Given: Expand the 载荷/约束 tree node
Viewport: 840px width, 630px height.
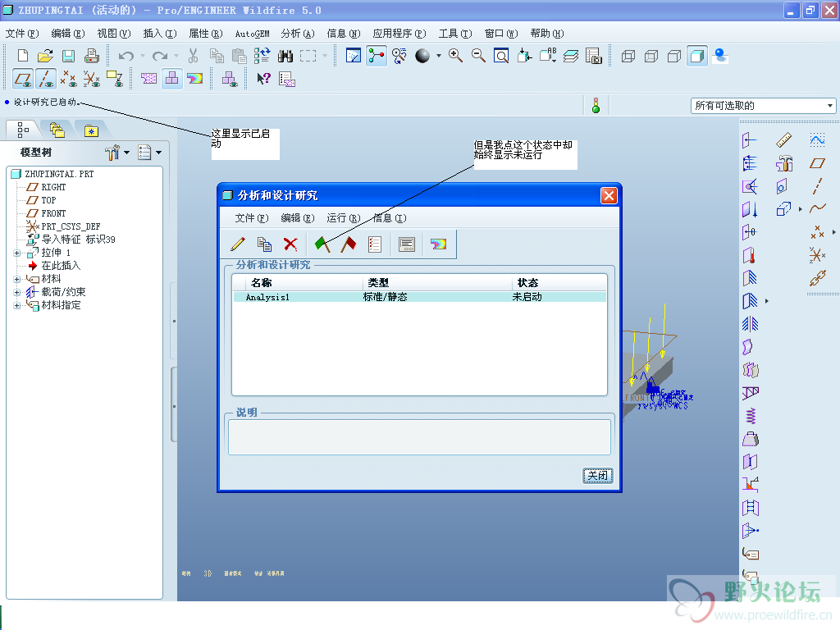Looking at the screenshot, I should pyautogui.click(x=16, y=293).
